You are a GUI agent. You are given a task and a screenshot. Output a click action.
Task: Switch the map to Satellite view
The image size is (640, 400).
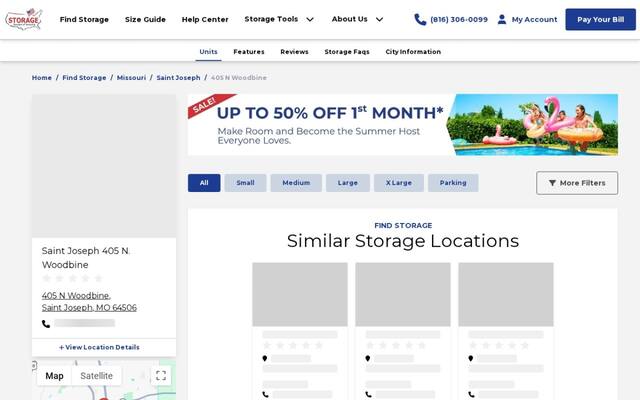tap(96, 376)
